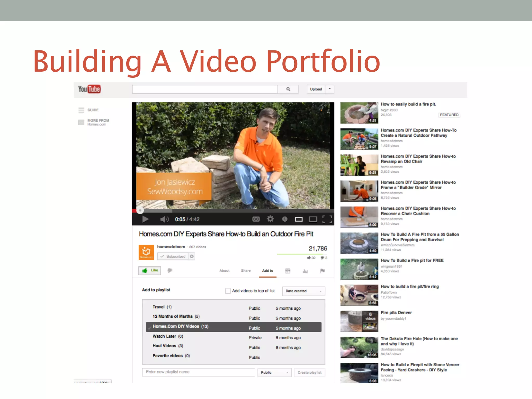Open Firepit with Stone Veneer Facing video
This screenshot has height=399, width=532.
tap(420, 367)
